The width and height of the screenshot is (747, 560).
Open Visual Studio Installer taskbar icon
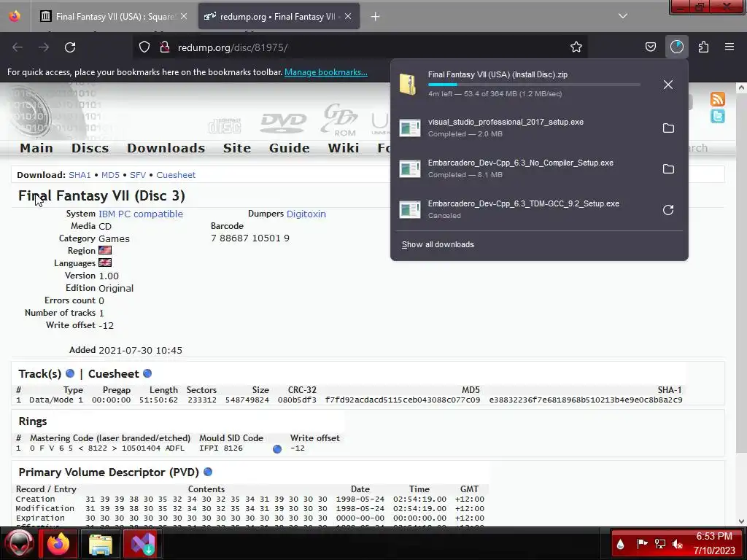pyautogui.click(x=143, y=544)
